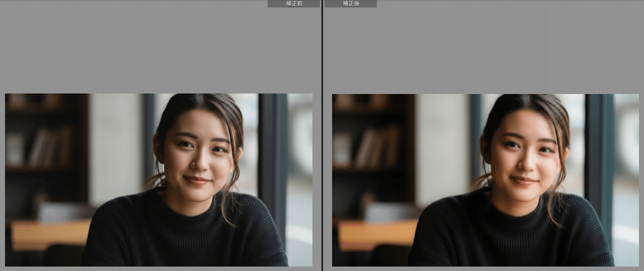Click empty gray canvas above the after photo
644x271 pixels.
tap(485, 48)
